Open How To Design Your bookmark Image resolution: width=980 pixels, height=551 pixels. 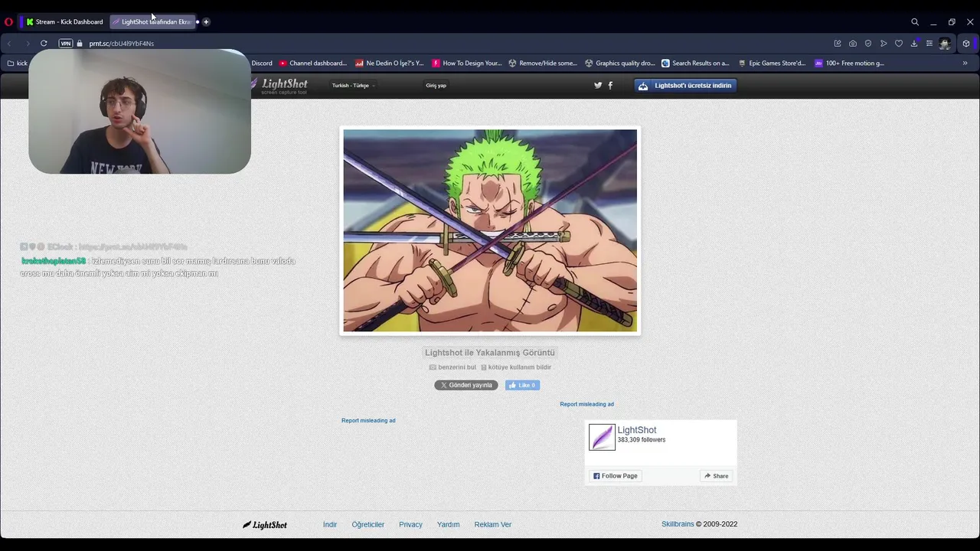click(x=467, y=64)
